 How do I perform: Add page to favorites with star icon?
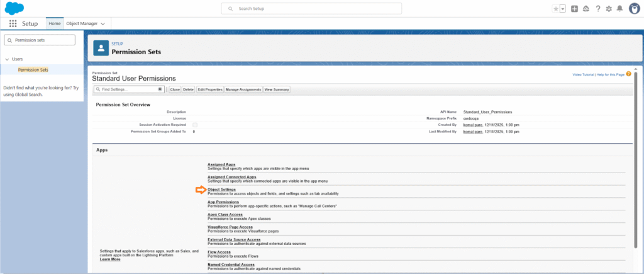click(x=555, y=9)
